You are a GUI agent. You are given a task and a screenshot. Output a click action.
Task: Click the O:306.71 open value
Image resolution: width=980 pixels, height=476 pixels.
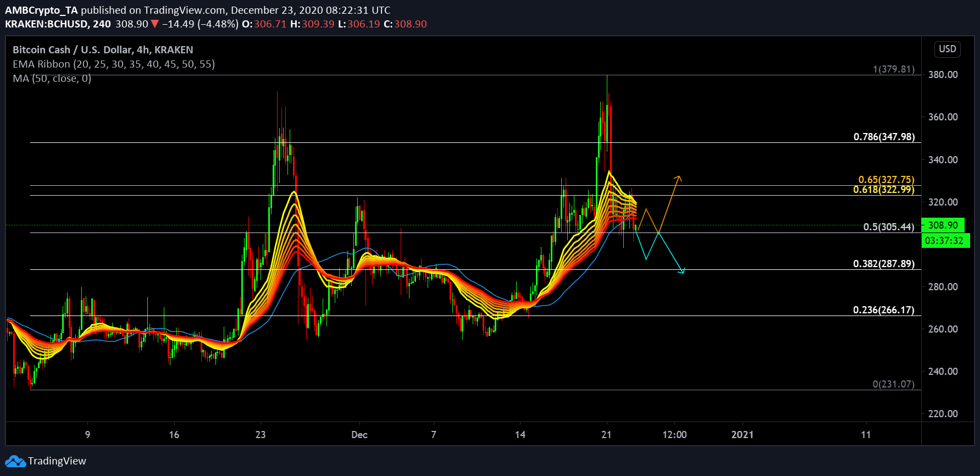coord(264,24)
